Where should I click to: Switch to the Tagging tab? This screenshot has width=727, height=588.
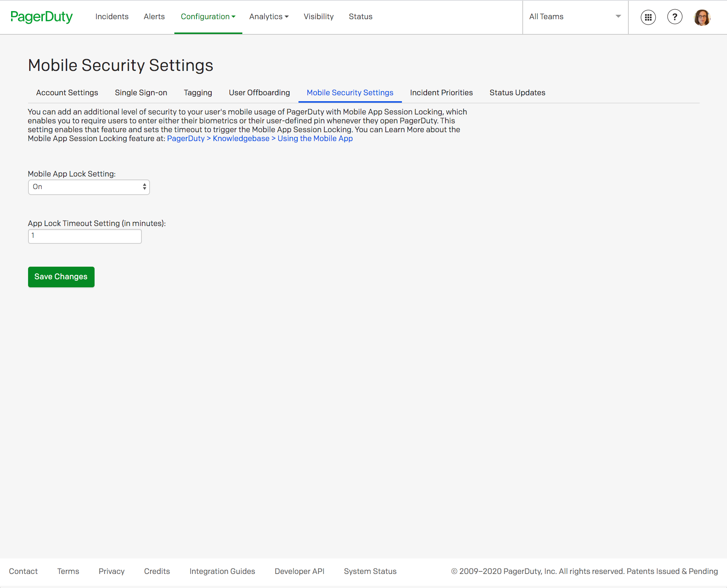(x=198, y=93)
